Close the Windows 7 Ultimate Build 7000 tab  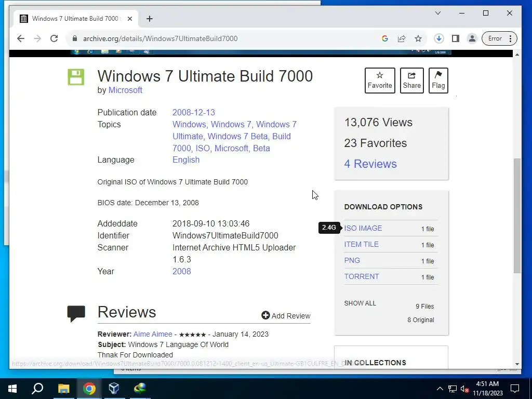(129, 19)
